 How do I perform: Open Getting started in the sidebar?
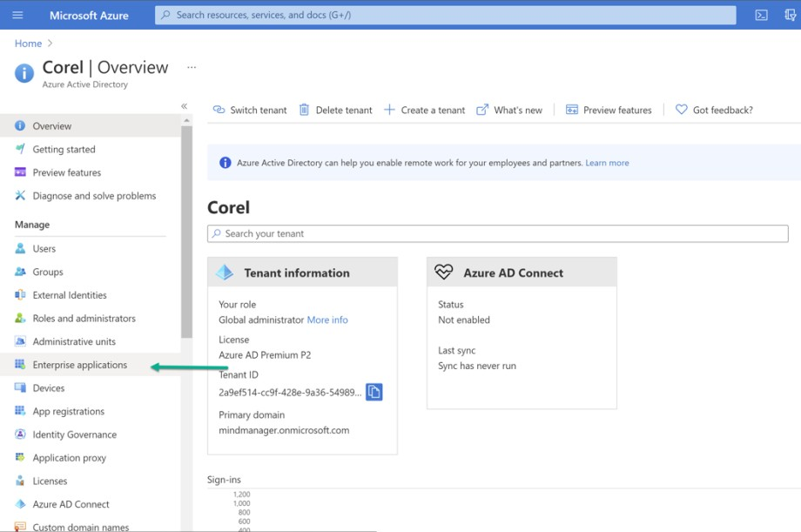coord(91,149)
